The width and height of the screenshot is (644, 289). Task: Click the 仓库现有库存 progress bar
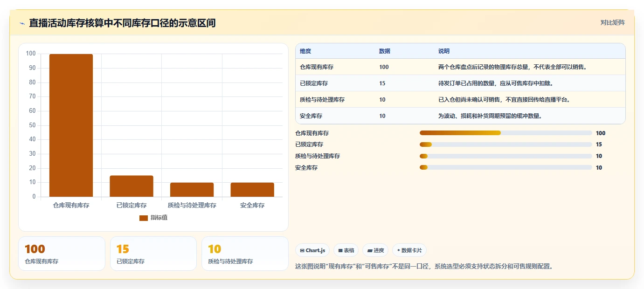pyautogui.click(x=506, y=133)
